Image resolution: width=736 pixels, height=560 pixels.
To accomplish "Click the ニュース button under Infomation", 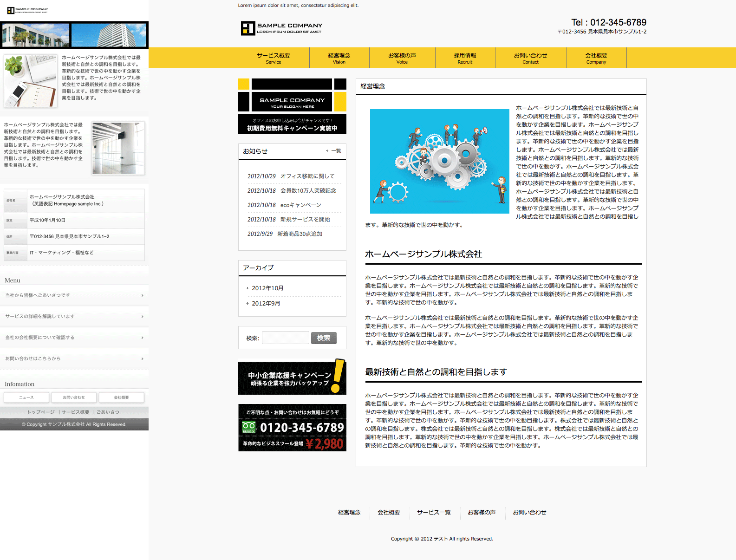I will [x=26, y=397].
